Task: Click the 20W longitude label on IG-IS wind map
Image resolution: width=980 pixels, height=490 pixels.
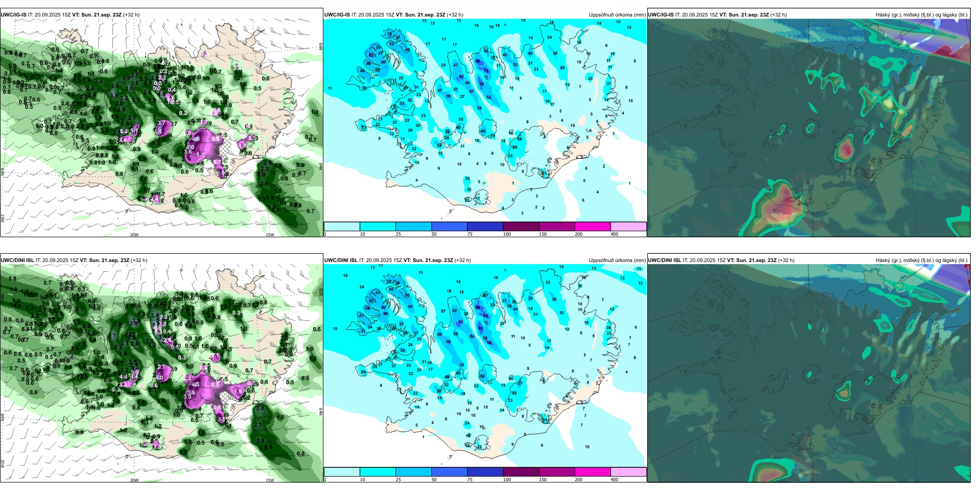Action: [x=134, y=235]
